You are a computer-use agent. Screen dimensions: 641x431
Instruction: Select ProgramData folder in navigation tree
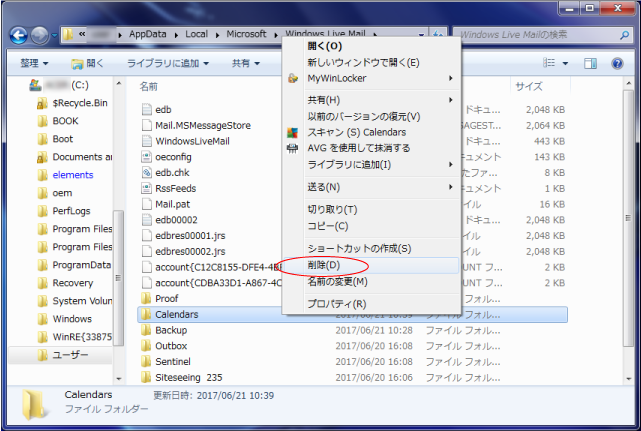pos(81,265)
